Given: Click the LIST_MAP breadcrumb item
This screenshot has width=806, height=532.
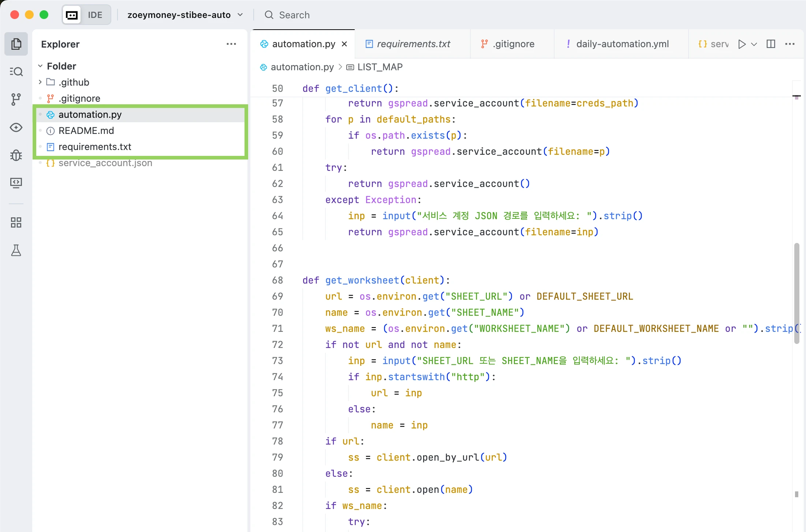Looking at the screenshot, I should (x=380, y=67).
